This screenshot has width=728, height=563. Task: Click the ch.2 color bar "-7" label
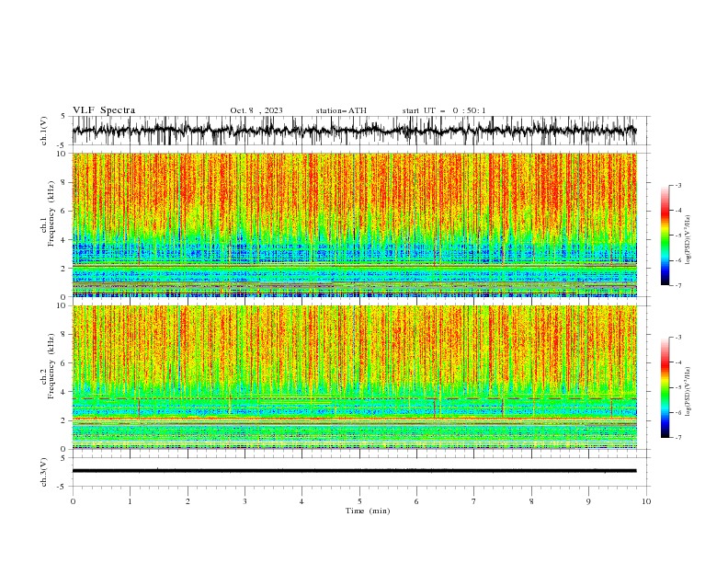[678, 437]
